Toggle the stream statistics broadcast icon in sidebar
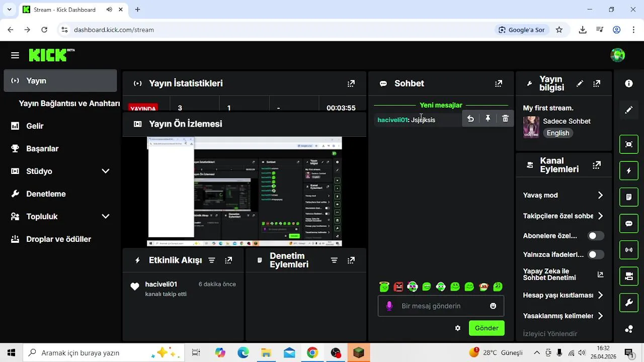This screenshot has height=362, width=644. pos(629,250)
